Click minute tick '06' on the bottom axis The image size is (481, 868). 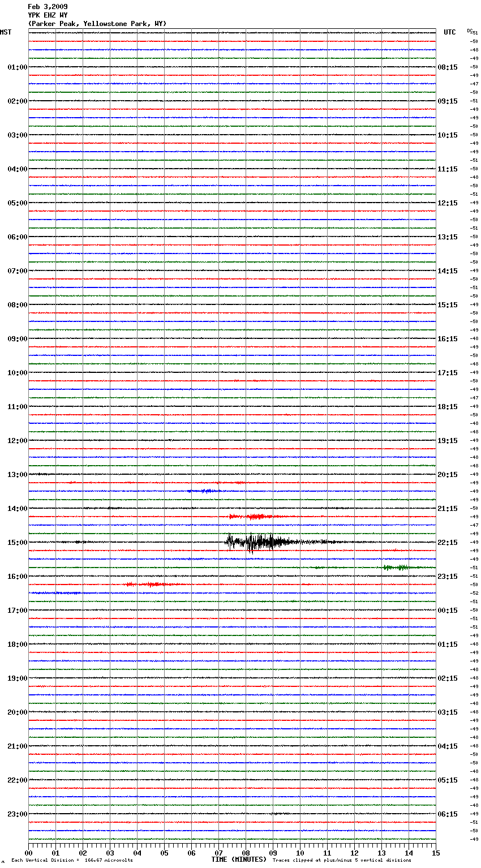191,853
